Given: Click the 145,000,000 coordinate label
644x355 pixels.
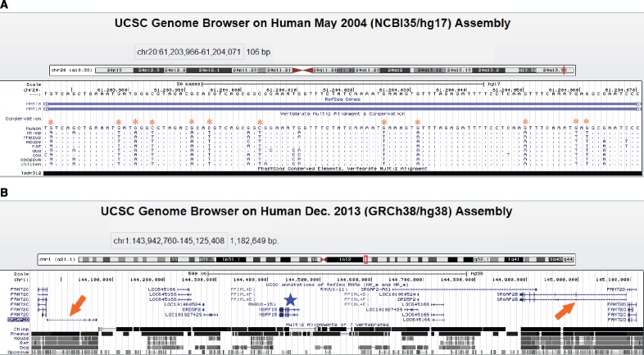Looking at the screenshot, I should click(562, 279).
